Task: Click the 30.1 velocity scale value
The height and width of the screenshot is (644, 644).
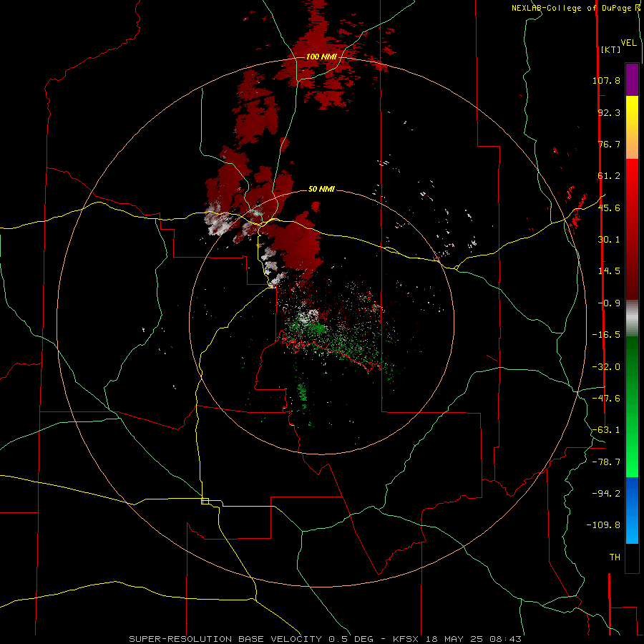Action: click(x=609, y=240)
